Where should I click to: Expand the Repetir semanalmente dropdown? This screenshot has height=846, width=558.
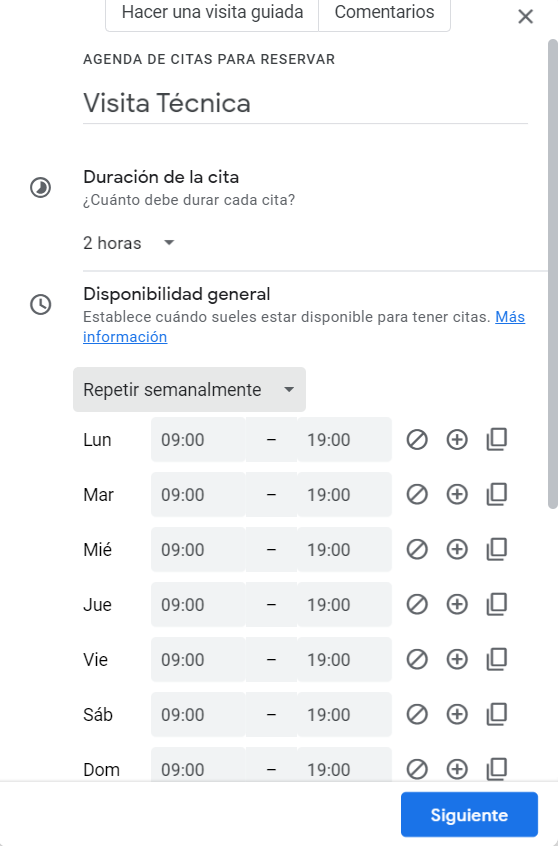[x=189, y=390]
